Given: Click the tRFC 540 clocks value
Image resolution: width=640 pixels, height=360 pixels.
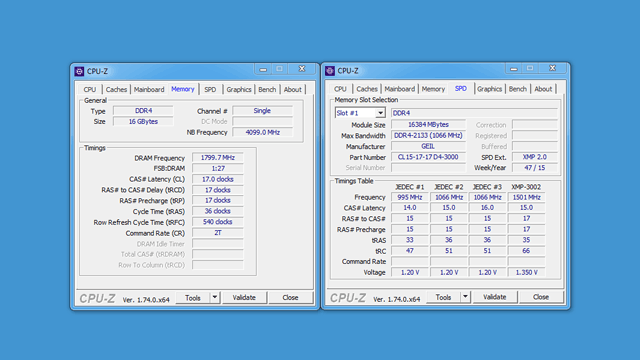Looking at the screenshot, I should [218, 222].
